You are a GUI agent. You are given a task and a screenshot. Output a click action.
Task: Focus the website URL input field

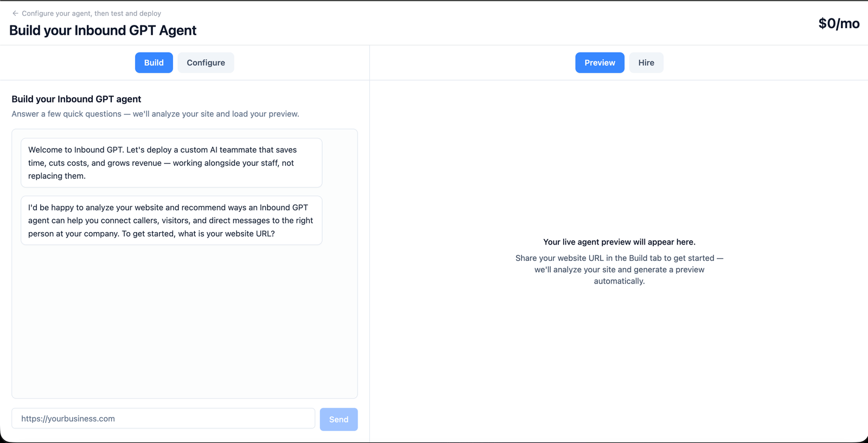[163, 419]
